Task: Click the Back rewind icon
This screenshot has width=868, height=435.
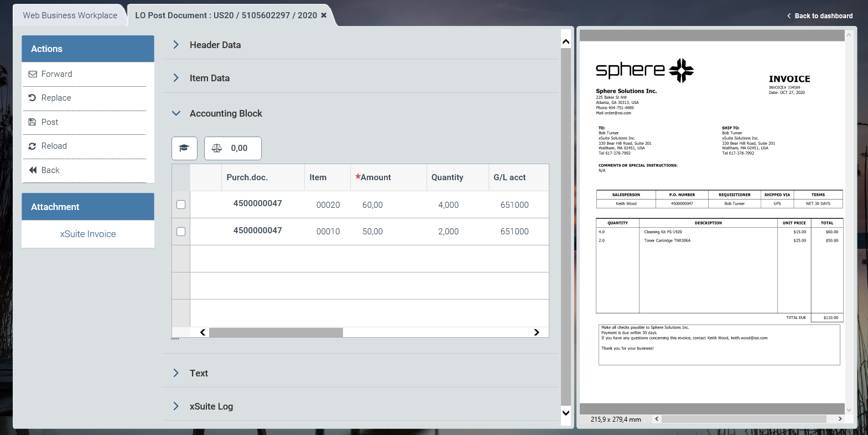Action: (x=33, y=170)
